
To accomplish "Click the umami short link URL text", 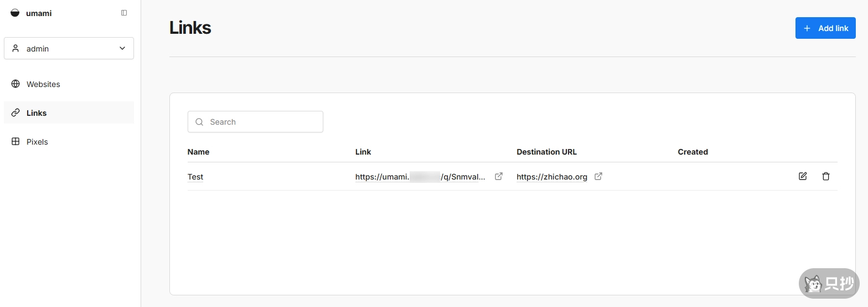I will point(420,177).
